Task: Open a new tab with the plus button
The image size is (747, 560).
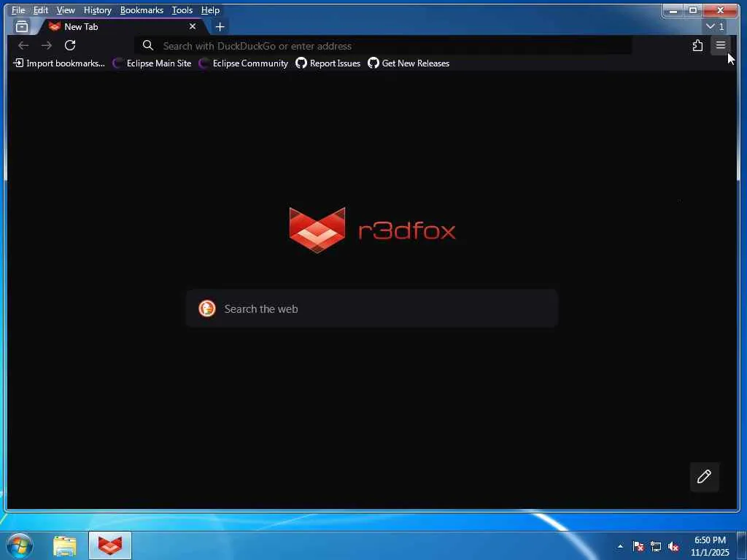Action: [220, 27]
